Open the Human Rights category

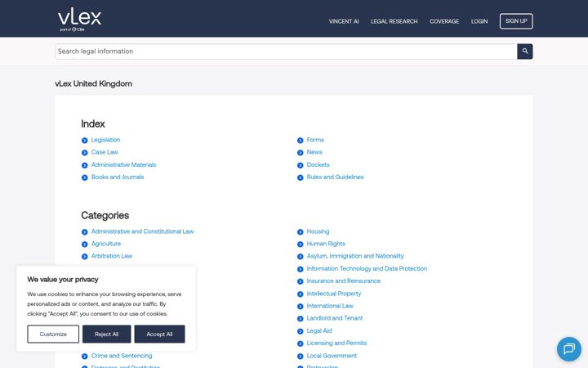pyautogui.click(x=326, y=244)
